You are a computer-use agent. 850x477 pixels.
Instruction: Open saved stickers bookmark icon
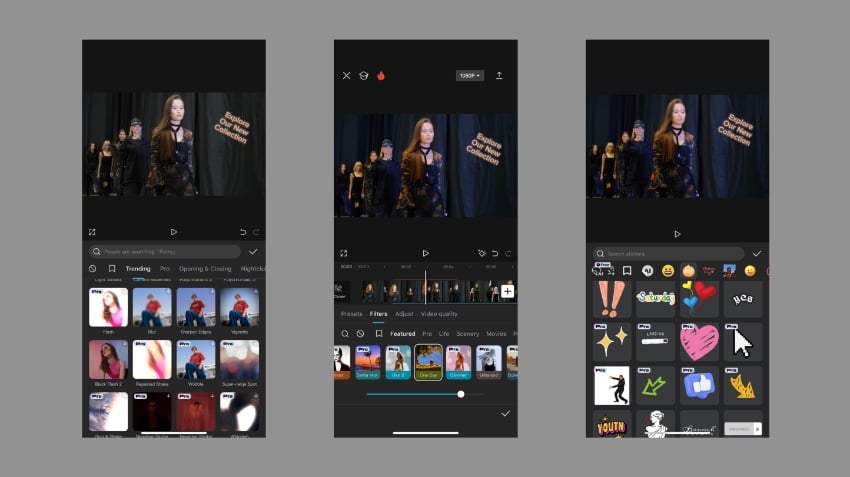pyautogui.click(x=627, y=270)
